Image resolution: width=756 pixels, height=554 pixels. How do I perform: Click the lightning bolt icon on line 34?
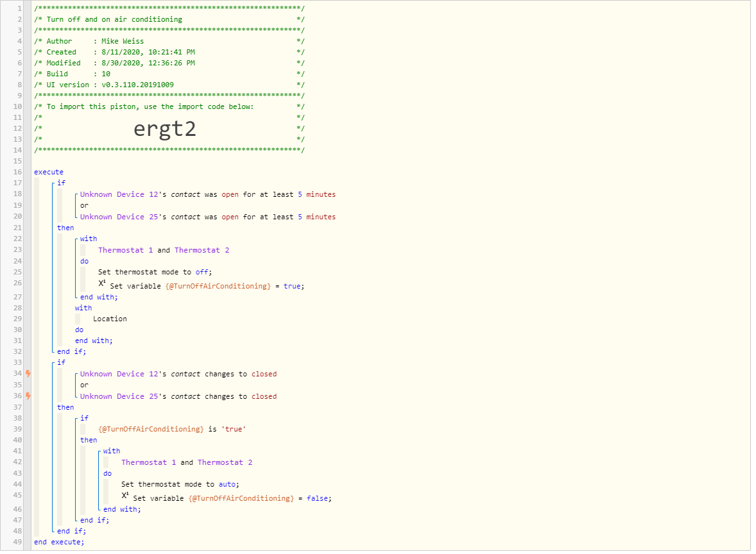pyautogui.click(x=28, y=373)
